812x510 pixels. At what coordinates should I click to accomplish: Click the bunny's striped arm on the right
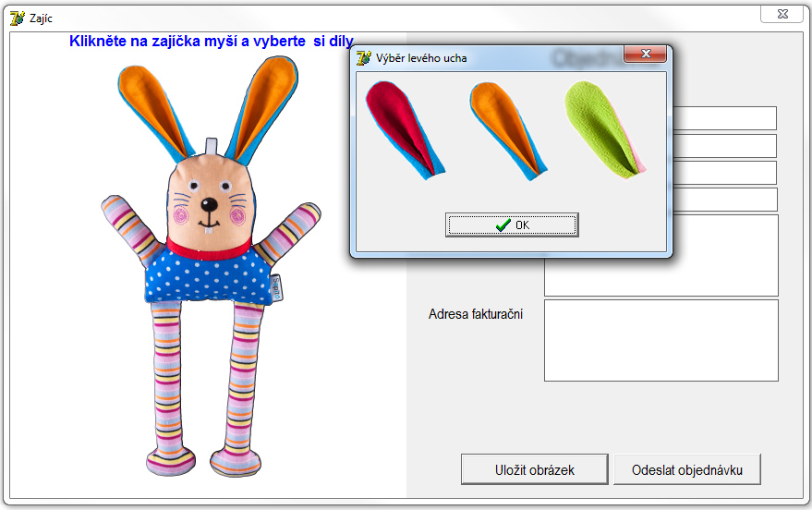tap(285, 236)
